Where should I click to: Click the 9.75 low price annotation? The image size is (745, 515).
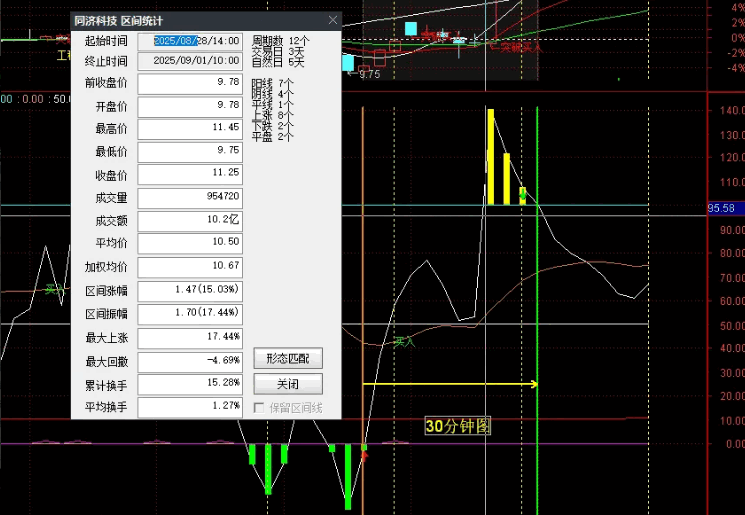369,74
